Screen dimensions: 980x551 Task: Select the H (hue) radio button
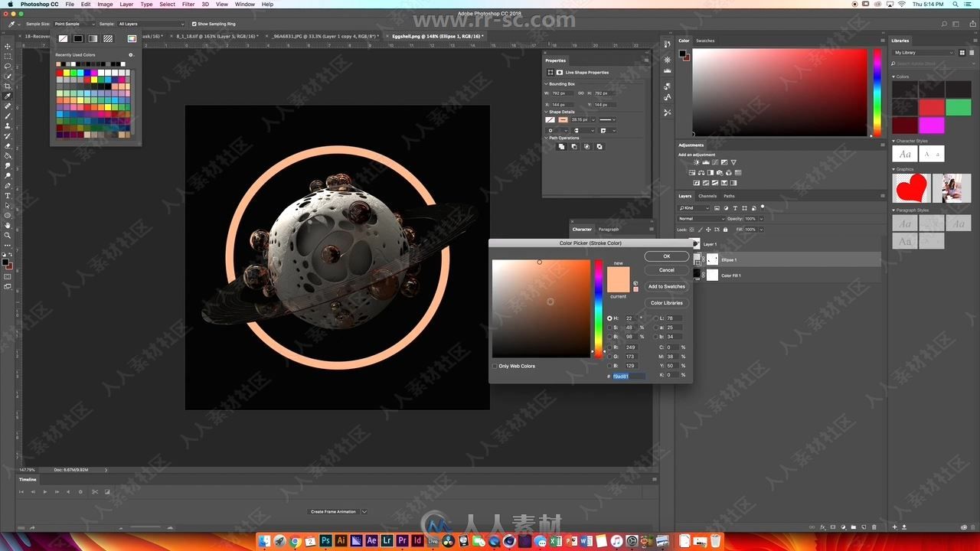click(x=609, y=318)
